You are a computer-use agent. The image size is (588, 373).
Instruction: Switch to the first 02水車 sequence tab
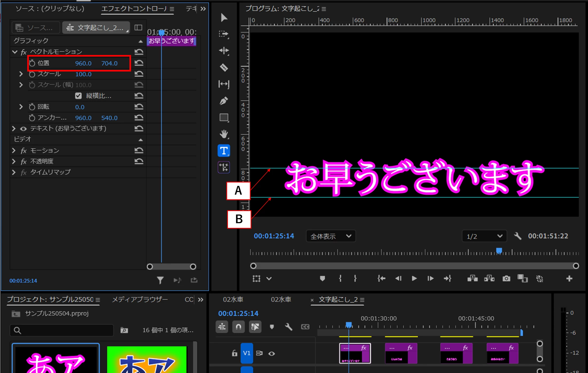click(233, 300)
